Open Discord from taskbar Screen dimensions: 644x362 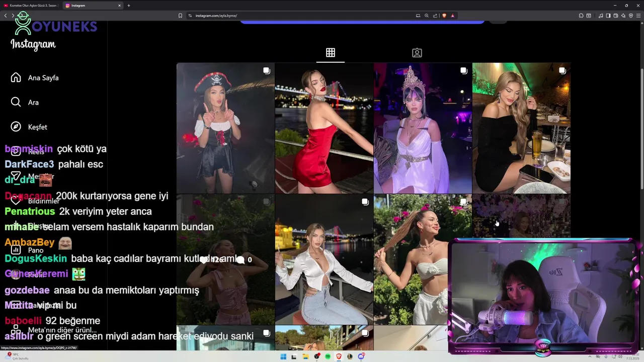coord(361,356)
